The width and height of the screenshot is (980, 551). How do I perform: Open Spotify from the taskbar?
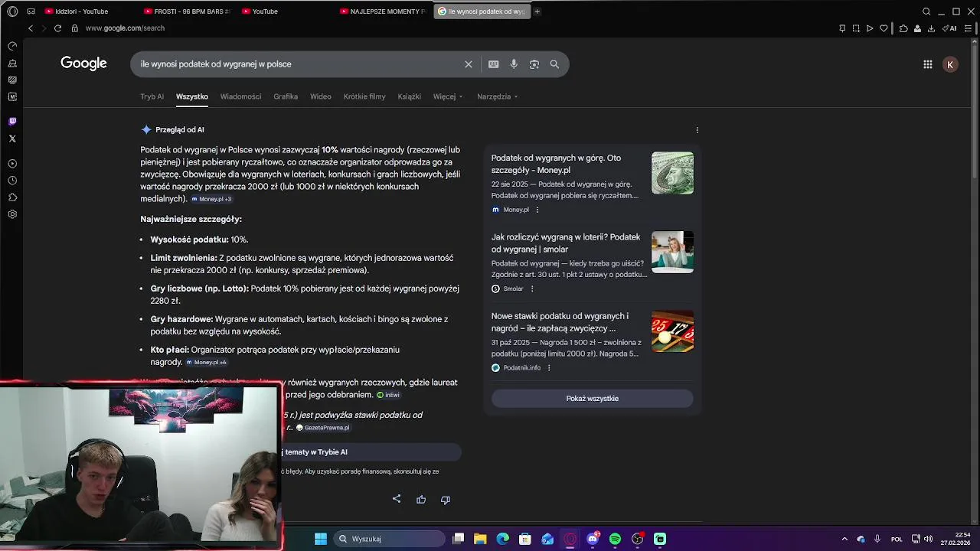(x=615, y=539)
